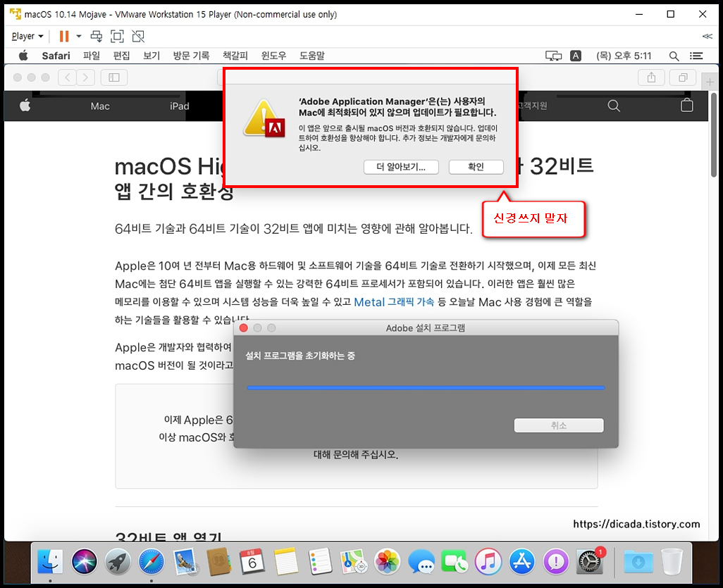Open Launchpad rocket icon in Dock
Image resolution: width=723 pixels, height=588 pixels.
pos(118,561)
